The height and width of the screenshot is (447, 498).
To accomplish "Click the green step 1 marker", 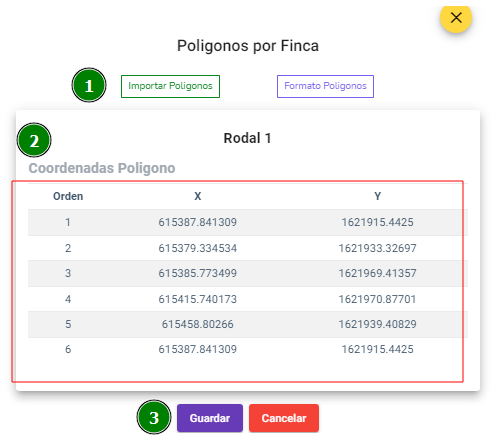I will (89, 85).
